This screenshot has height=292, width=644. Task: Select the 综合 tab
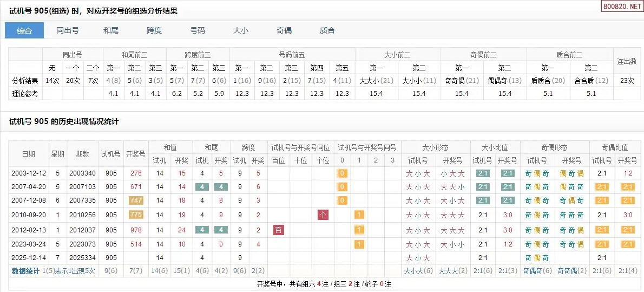(24, 31)
